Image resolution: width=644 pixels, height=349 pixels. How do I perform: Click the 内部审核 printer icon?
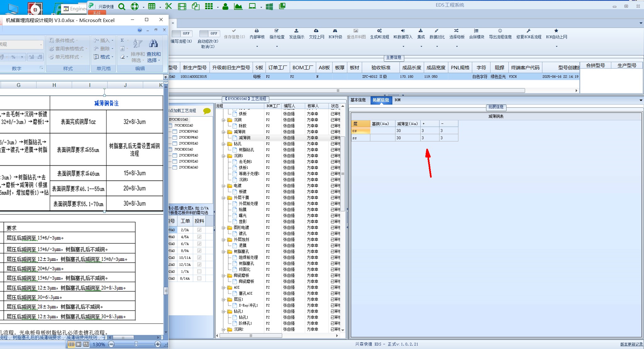(x=257, y=31)
